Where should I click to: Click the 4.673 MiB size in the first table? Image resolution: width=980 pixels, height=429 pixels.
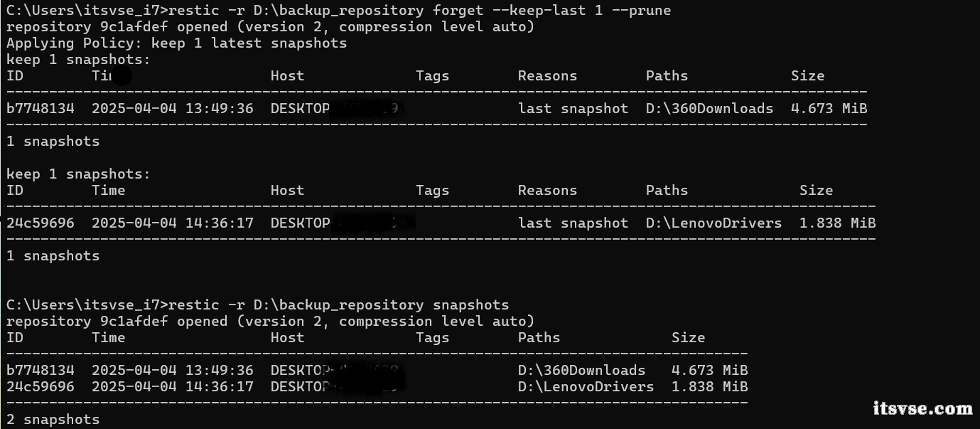(x=829, y=109)
